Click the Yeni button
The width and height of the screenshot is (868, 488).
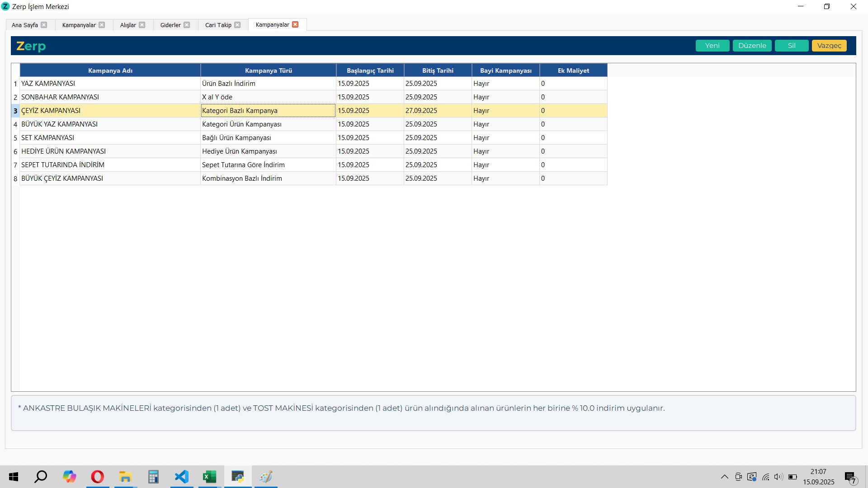coord(712,46)
